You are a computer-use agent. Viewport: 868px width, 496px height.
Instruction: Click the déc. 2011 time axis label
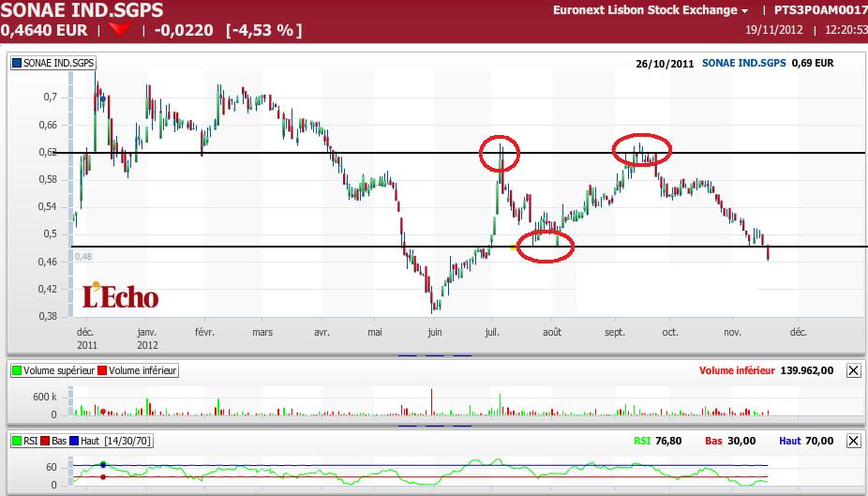(86, 338)
